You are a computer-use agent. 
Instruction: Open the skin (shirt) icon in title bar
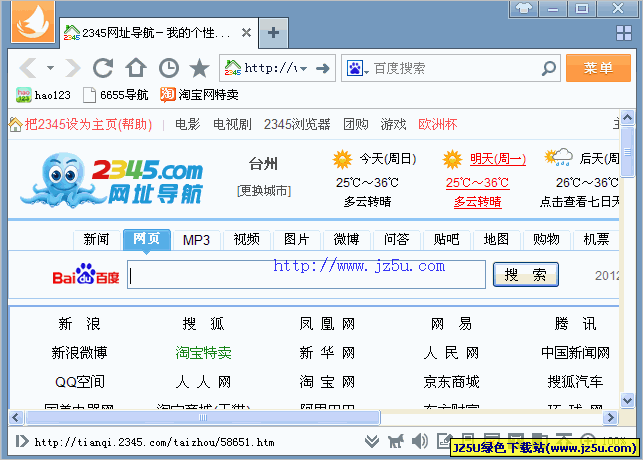click(x=524, y=8)
